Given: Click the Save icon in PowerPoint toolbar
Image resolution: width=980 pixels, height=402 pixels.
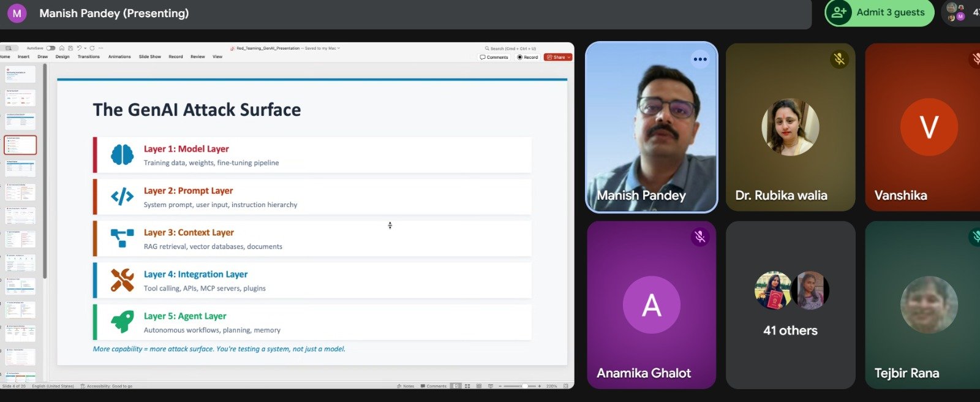Looking at the screenshot, I should (x=70, y=48).
